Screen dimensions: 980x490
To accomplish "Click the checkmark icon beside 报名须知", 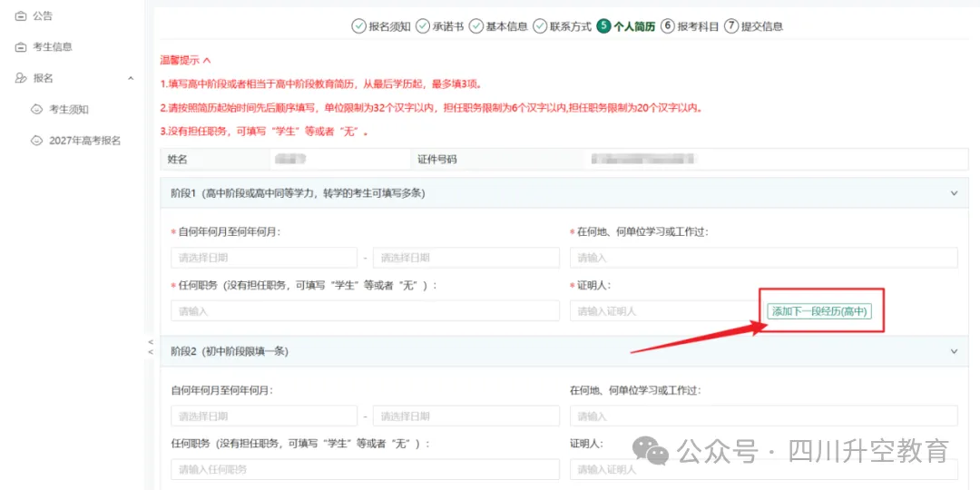I will [358, 26].
